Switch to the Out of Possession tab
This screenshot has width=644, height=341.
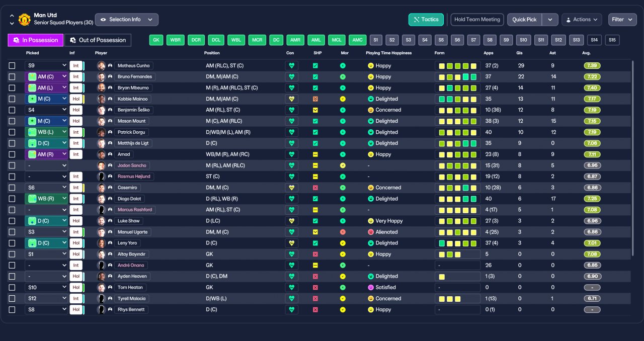pyautogui.click(x=98, y=40)
